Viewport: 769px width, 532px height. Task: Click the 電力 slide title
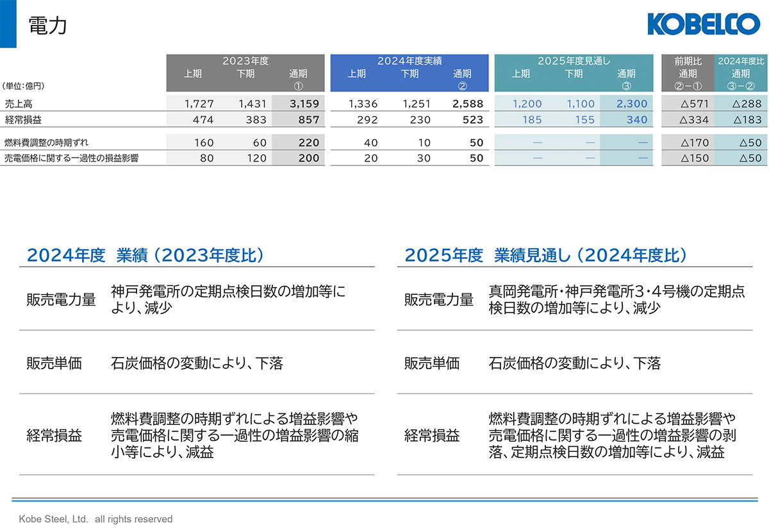point(48,26)
